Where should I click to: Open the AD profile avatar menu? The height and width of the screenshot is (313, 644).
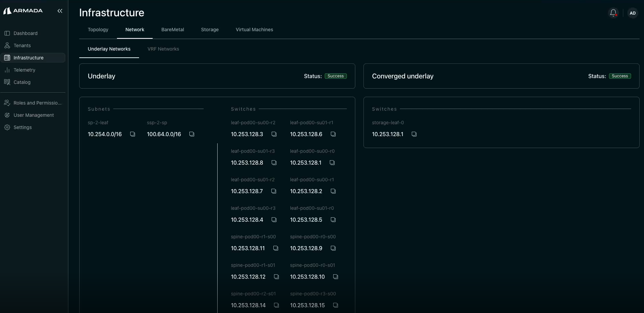click(x=633, y=13)
